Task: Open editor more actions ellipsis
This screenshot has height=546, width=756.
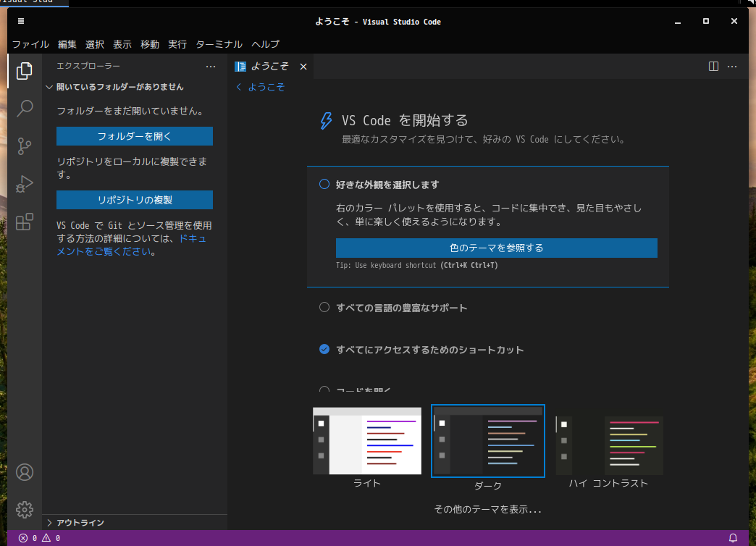Action: click(732, 67)
